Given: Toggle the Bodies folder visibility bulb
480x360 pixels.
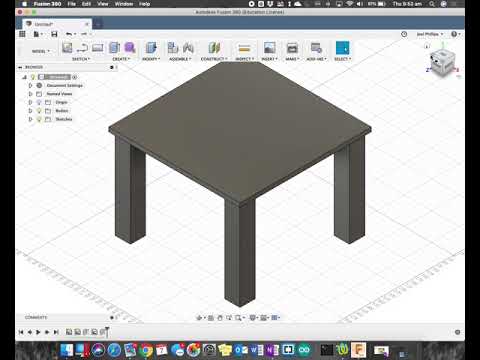Looking at the screenshot, I should (39, 110).
